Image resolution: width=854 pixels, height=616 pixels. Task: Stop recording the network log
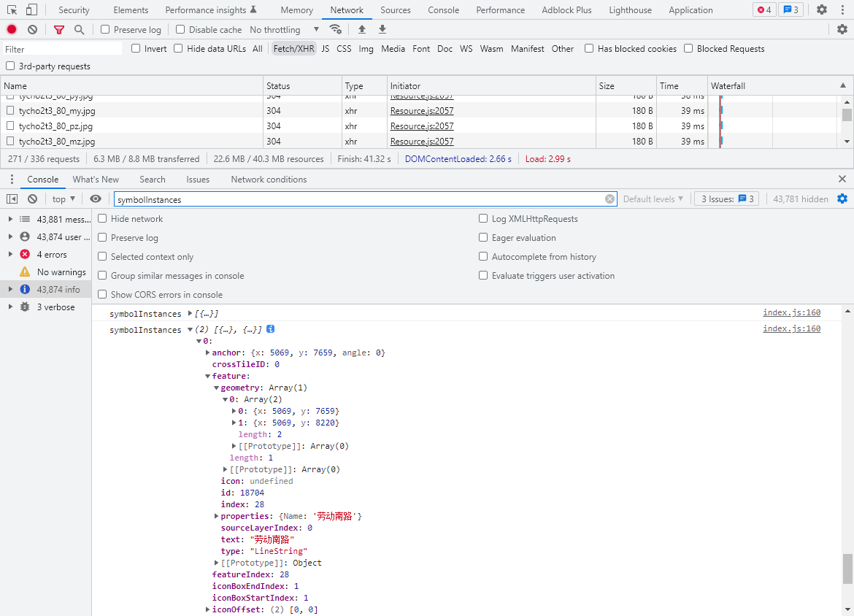tap(12, 29)
